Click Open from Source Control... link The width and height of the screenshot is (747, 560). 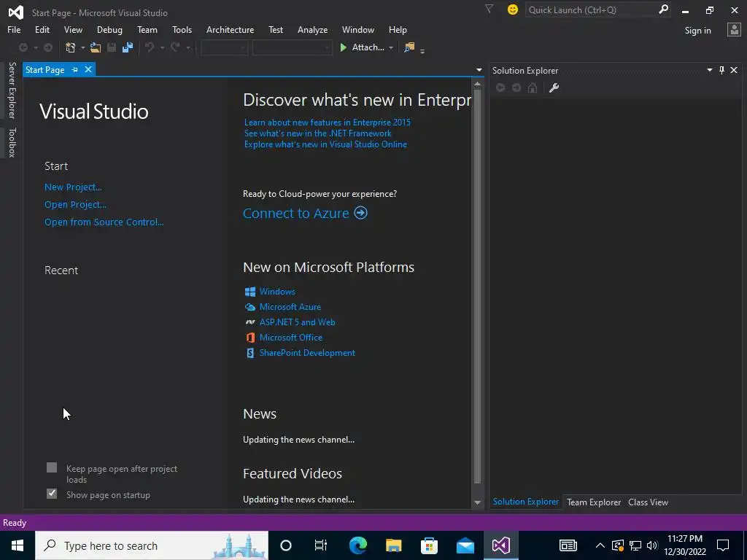[x=104, y=222]
